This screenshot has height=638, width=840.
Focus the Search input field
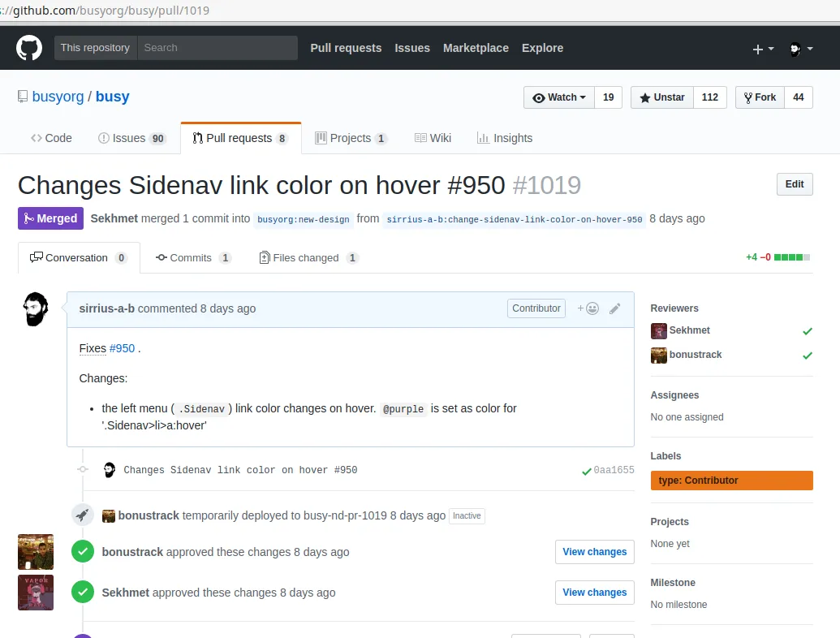pyautogui.click(x=218, y=48)
